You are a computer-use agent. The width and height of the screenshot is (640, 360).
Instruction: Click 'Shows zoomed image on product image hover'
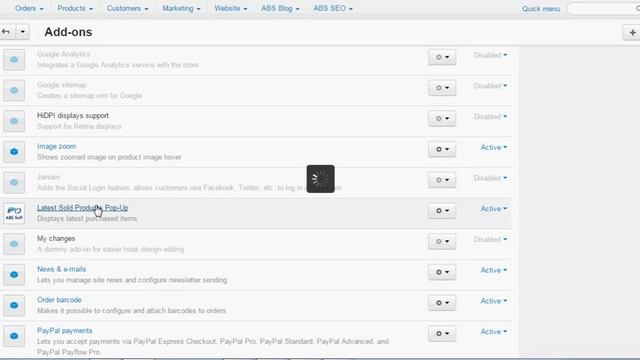(x=109, y=157)
